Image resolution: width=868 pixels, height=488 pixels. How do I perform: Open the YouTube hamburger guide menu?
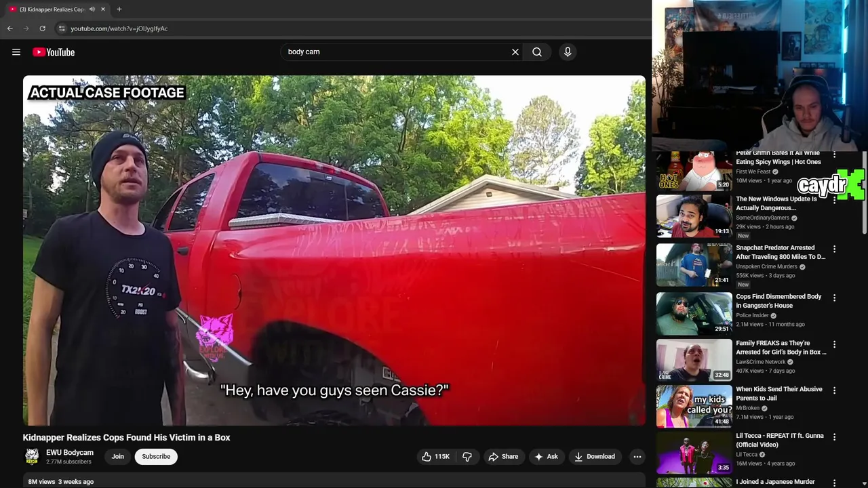click(x=16, y=52)
